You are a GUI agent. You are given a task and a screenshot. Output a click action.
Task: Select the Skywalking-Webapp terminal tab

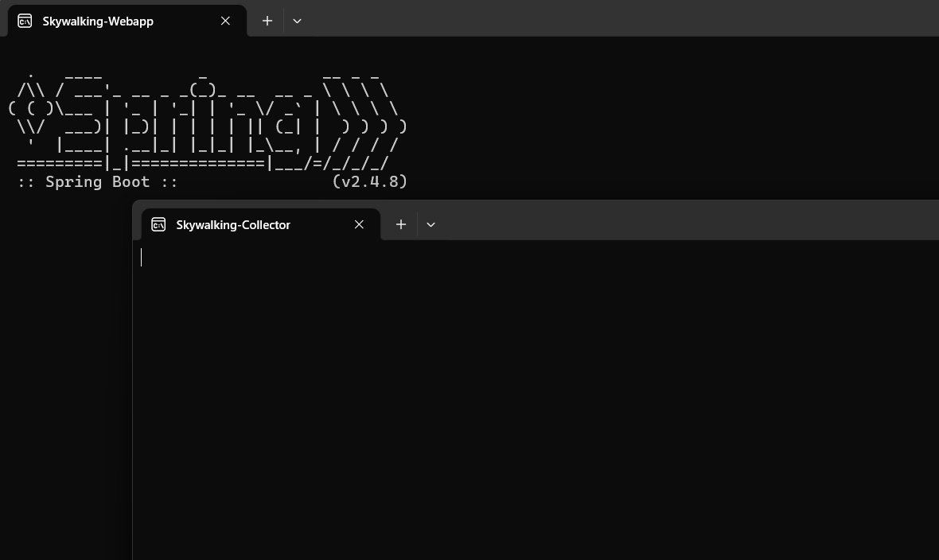click(127, 21)
